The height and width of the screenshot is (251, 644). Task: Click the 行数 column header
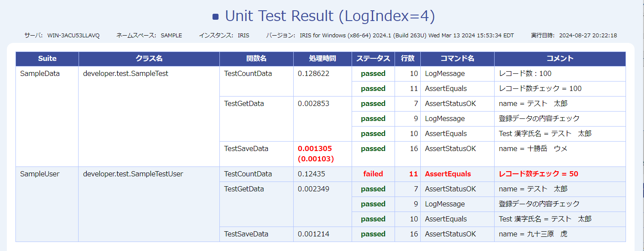click(407, 59)
